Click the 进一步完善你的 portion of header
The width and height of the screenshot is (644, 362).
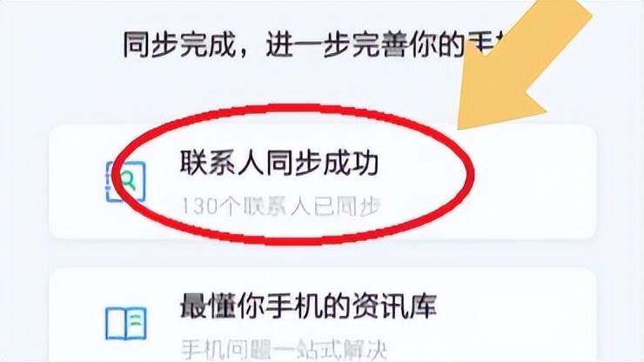coord(366,44)
